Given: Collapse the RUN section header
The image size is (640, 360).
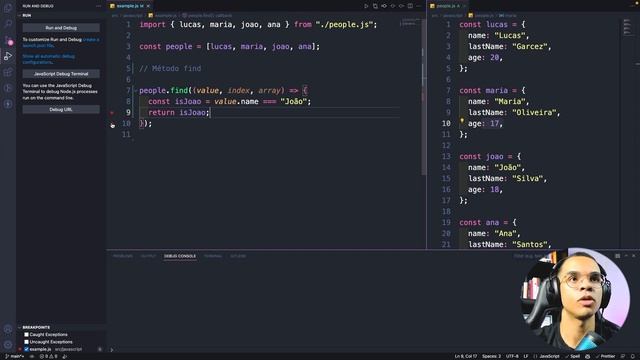Looking at the screenshot, I should click(61, 15).
